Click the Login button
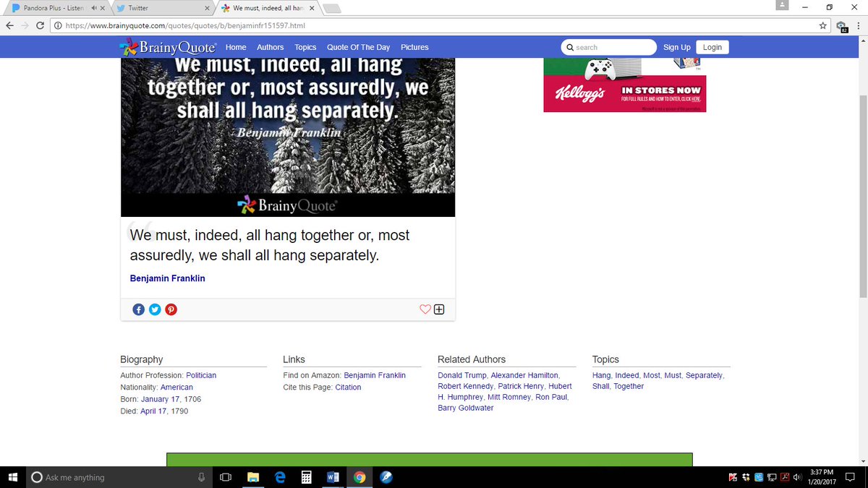 pyautogui.click(x=712, y=47)
